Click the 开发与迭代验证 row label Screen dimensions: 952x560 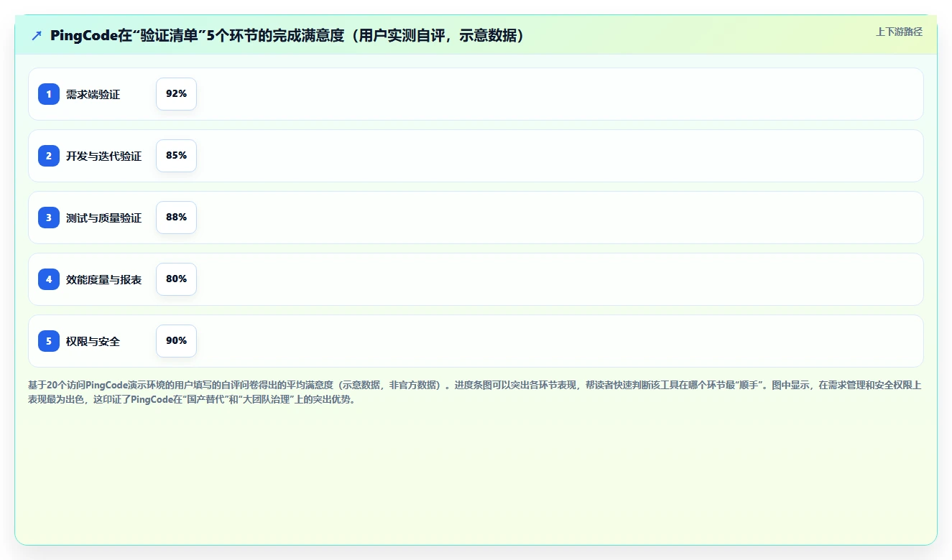(x=103, y=157)
